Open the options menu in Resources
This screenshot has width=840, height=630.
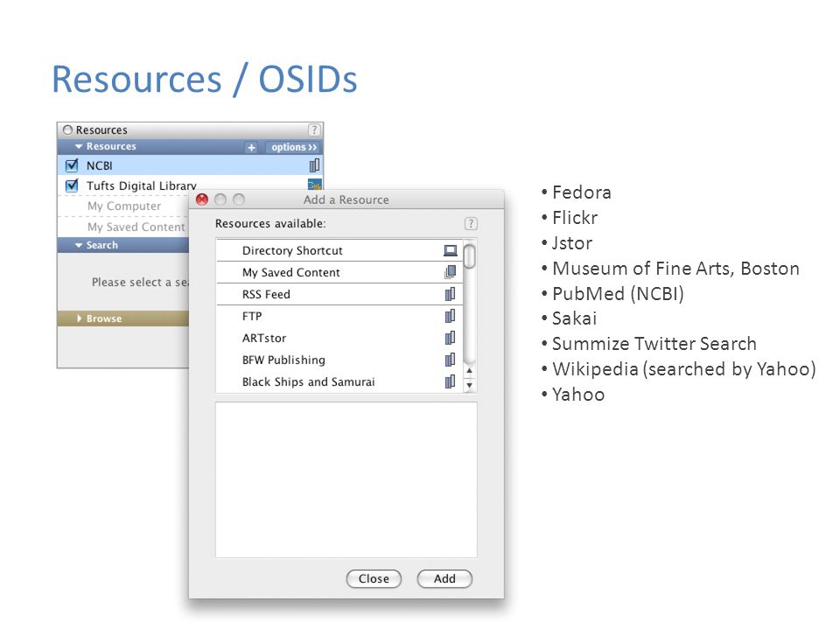tap(294, 147)
